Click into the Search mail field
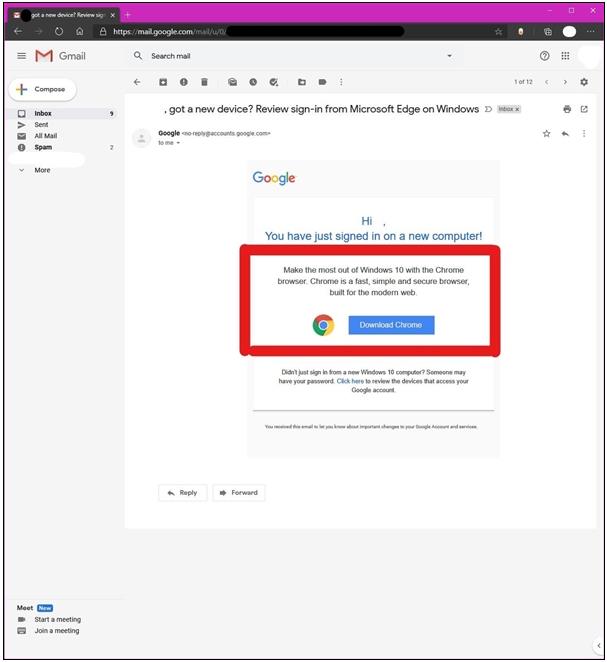 [x=295, y=56]
